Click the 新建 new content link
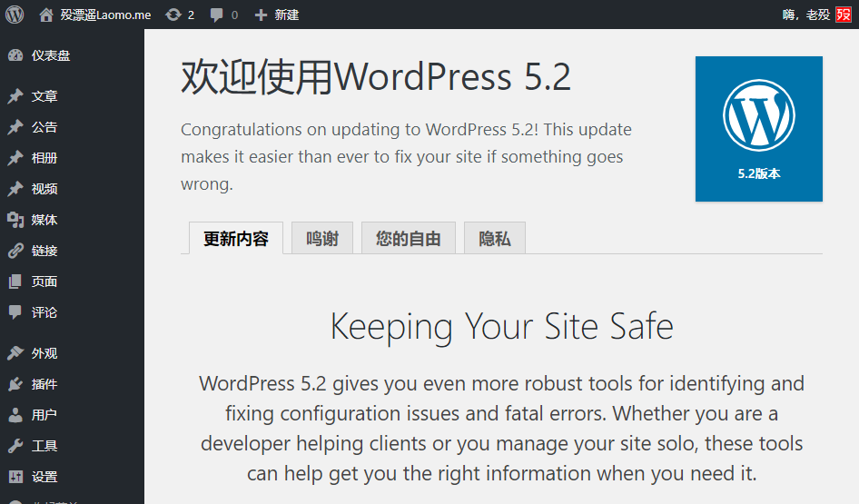 pyautogui.click(x=287, y=15)
